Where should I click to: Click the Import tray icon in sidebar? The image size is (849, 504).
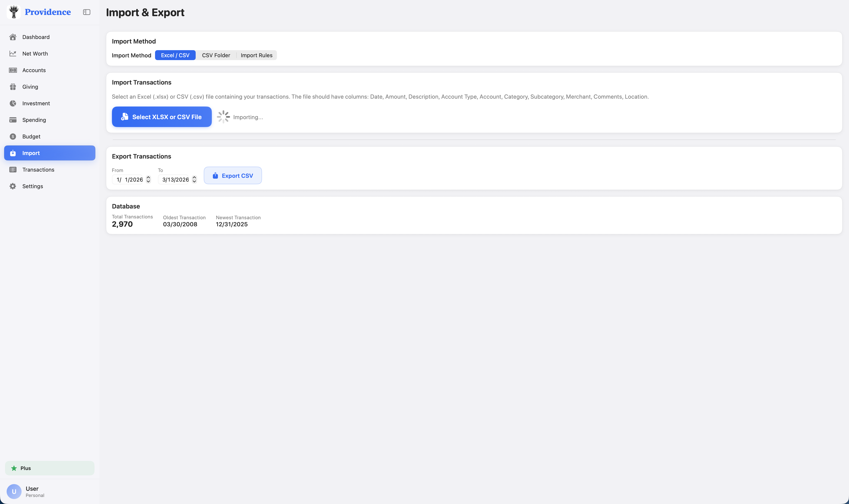point(13,153)
